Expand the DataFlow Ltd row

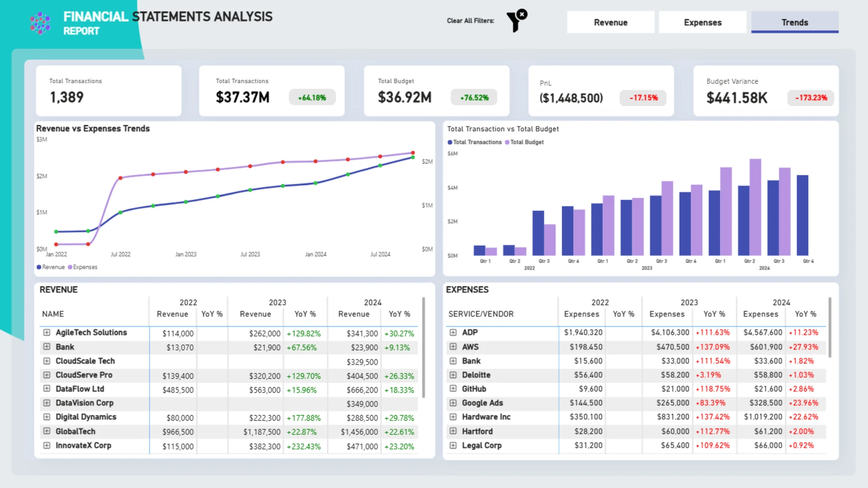point(47,389)
